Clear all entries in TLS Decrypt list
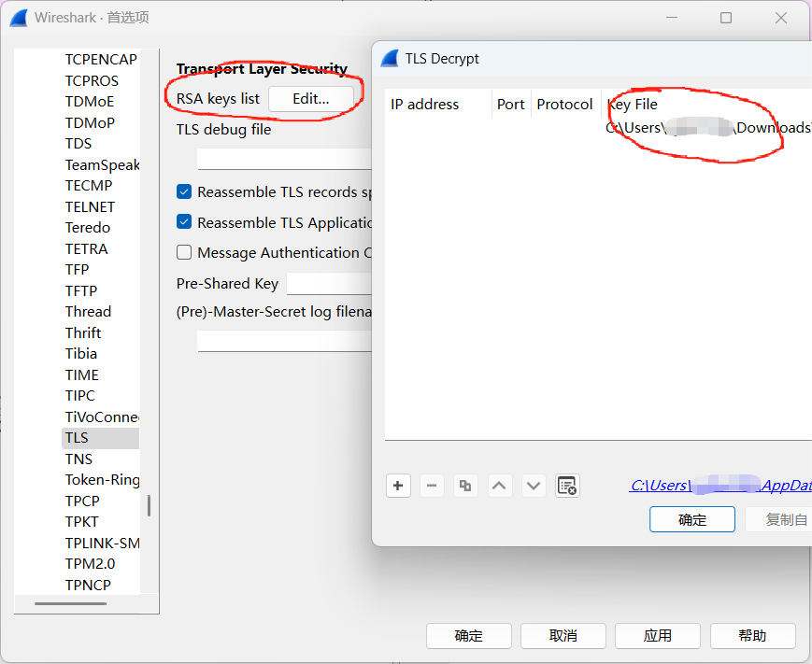Image resolution: width=812 pixels, height=664 pixels. pos(567,486)
